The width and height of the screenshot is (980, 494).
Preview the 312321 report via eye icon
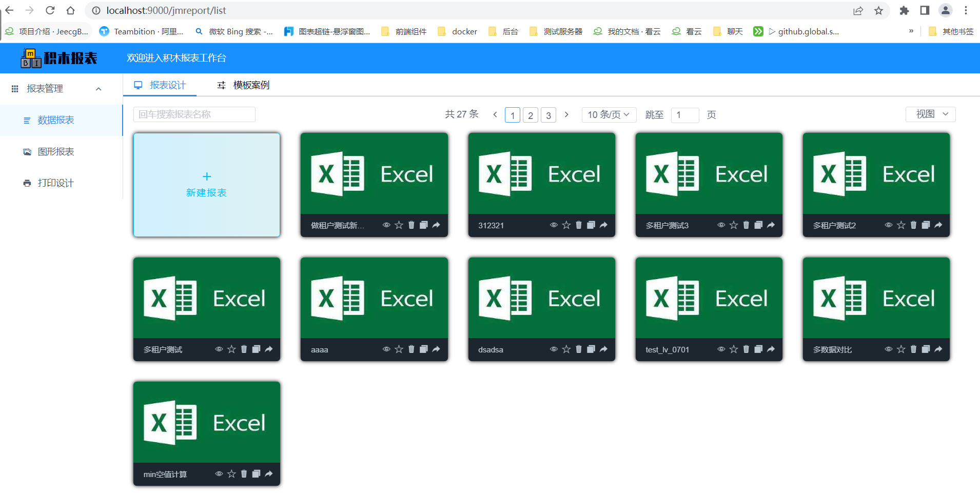tap(554, 225)
